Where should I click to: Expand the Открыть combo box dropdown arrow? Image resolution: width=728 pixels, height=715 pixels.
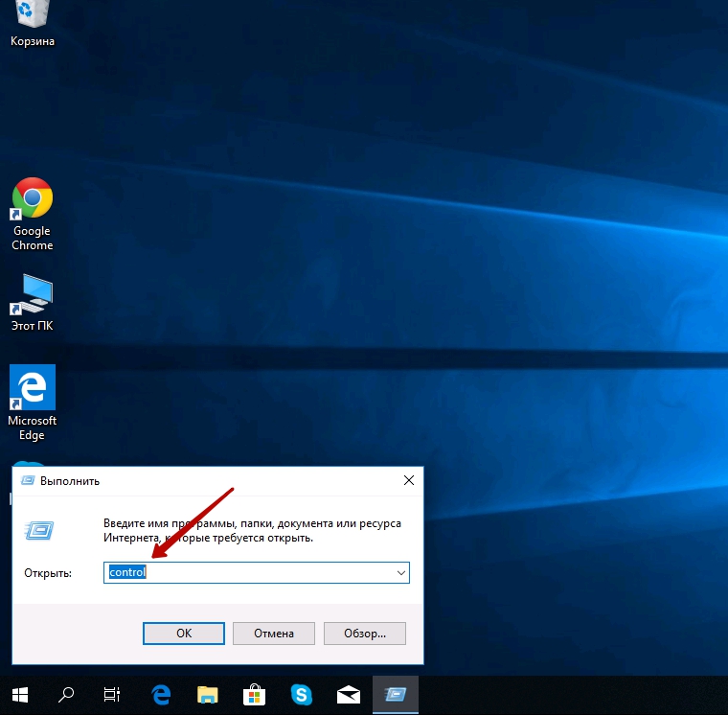click(401, 573)
